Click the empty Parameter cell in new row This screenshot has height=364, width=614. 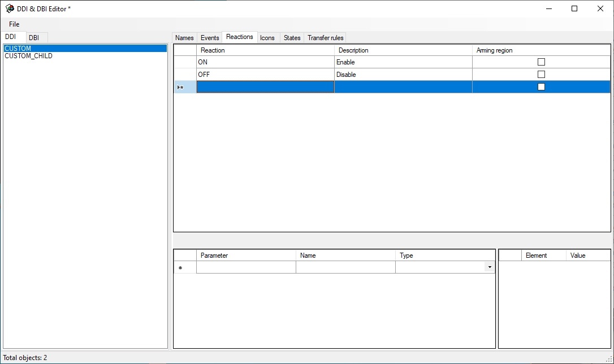246,267
